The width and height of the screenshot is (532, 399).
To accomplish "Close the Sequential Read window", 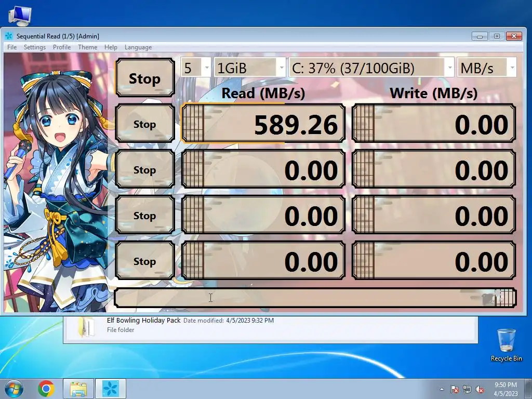I will pos(514,36).
